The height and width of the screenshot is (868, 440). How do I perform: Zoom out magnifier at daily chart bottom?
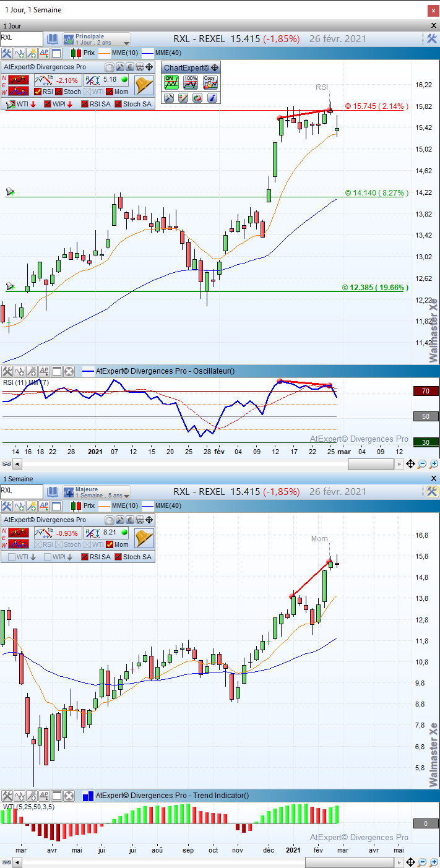[x=423, y=463]
